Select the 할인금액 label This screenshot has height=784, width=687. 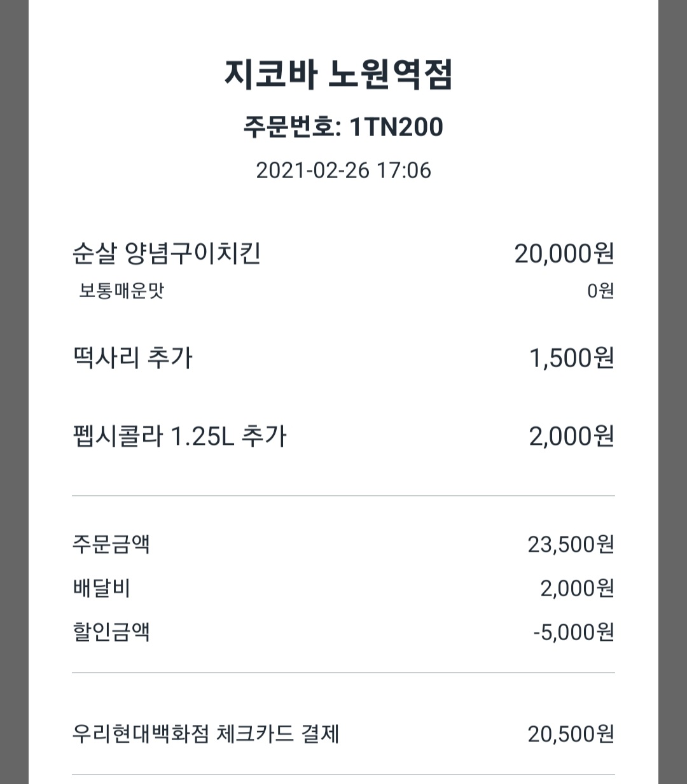pyautogui.click(x=111, y=633)
